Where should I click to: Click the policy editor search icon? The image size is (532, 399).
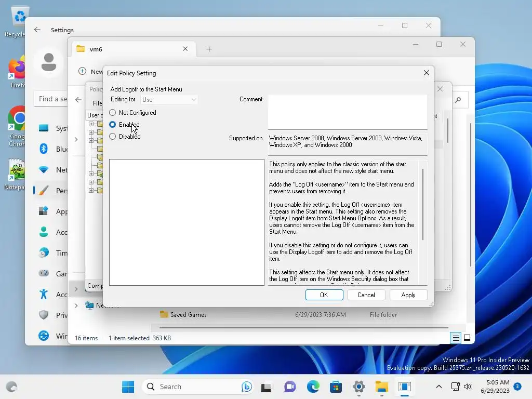point(458,100)
